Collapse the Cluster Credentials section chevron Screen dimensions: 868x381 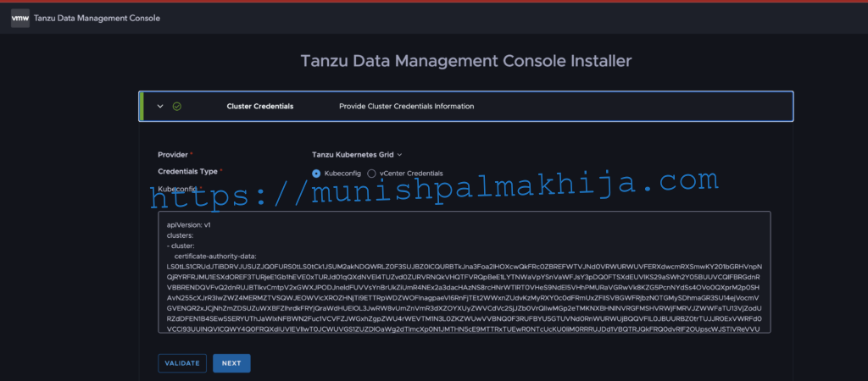[160, 106]
